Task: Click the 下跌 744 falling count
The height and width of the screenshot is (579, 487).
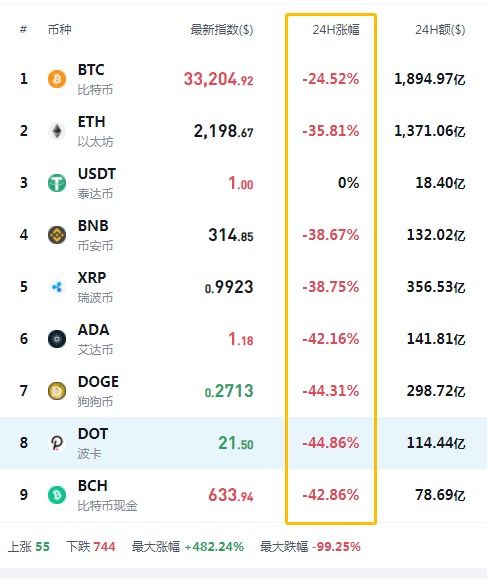Action: 91,547
